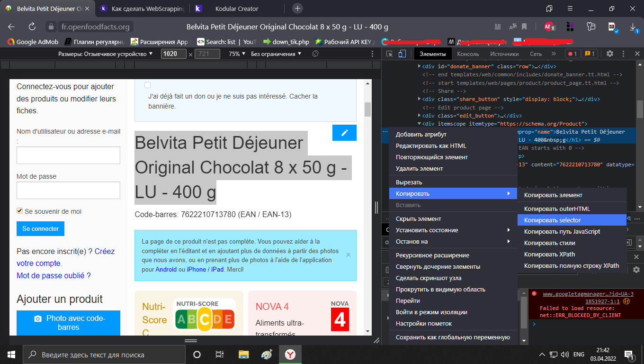Click the lock icon in the address bar

[51, 27]
